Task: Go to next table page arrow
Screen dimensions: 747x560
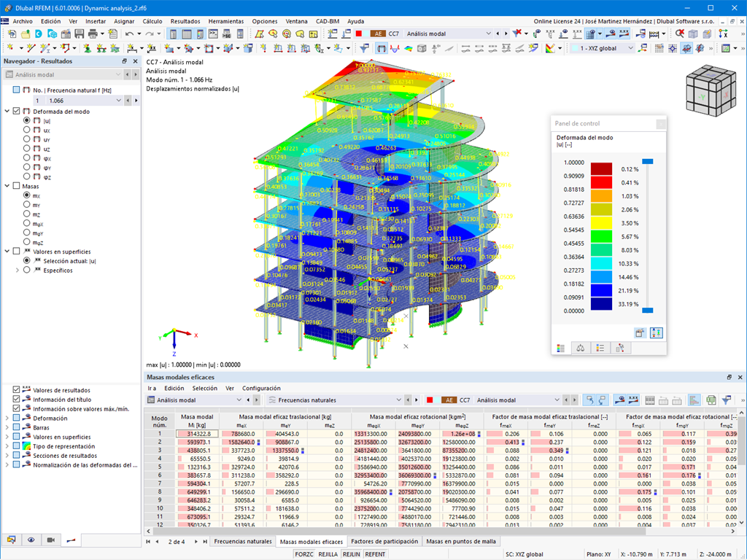Action: click(196, 542)
